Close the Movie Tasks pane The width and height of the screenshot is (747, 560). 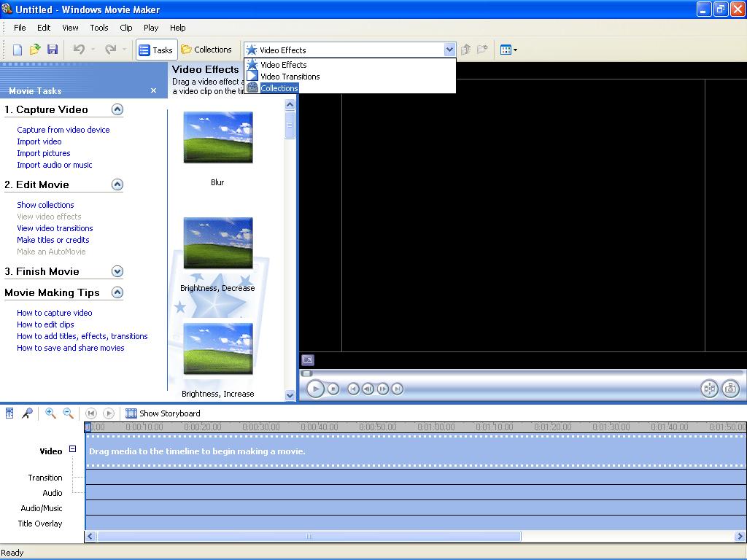[x=153, y=90]
